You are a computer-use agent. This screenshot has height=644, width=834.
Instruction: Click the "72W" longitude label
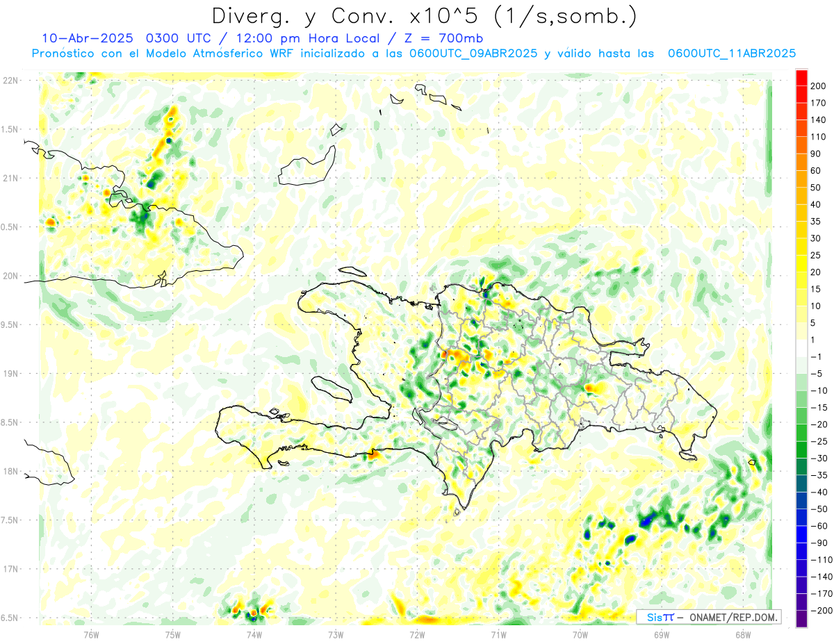[x=417, y=634]
